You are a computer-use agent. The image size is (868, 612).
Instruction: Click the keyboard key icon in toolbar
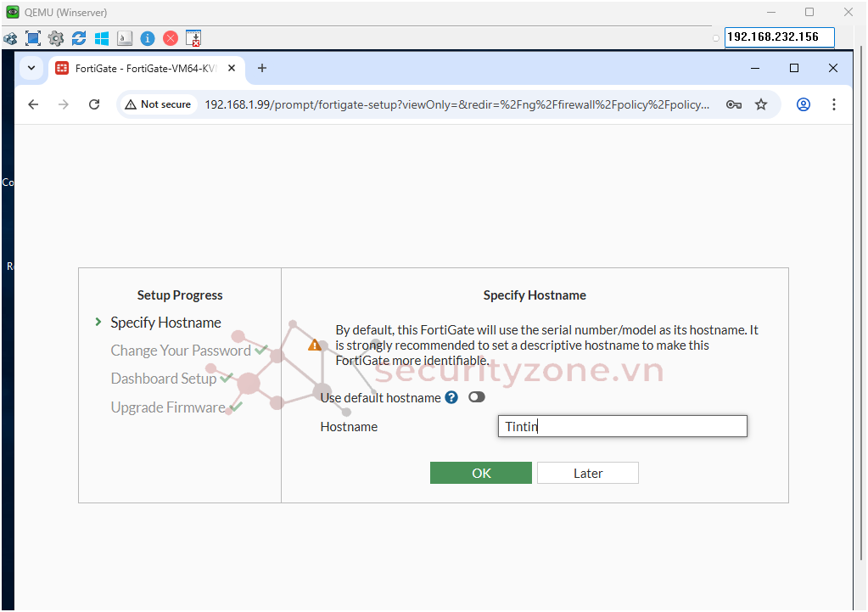pyautogui.click(x=125, y=38)
